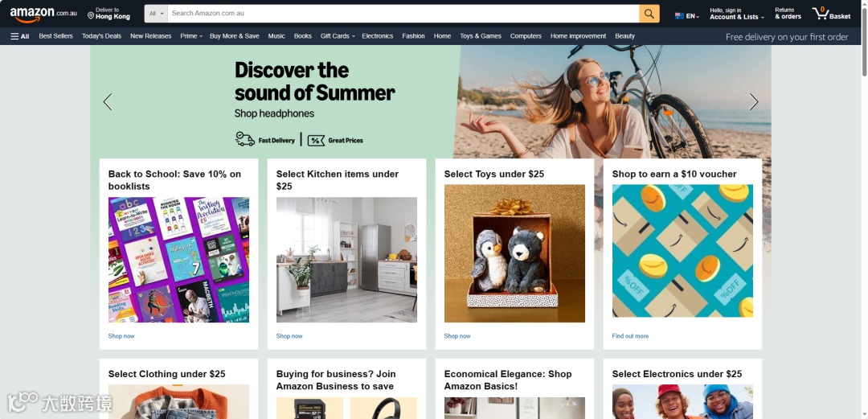Open the shopping Basket cart icon

click(x=831, y=14)
